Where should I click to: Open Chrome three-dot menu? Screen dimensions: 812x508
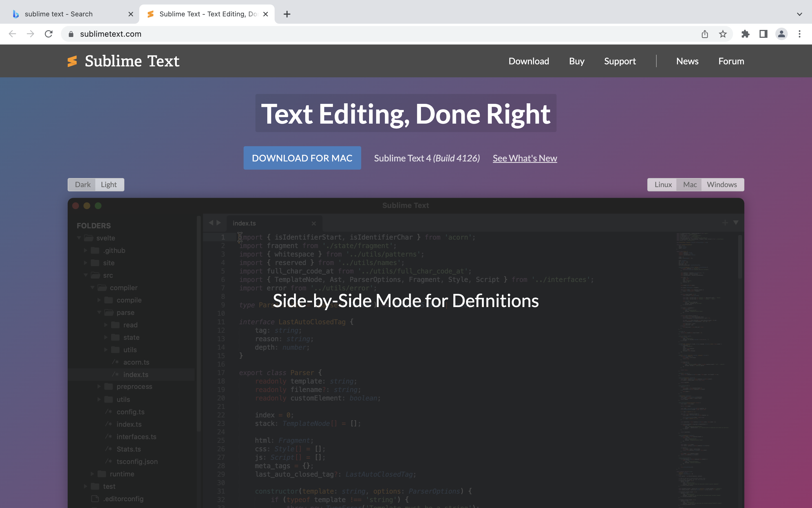[x=800, y=34]
